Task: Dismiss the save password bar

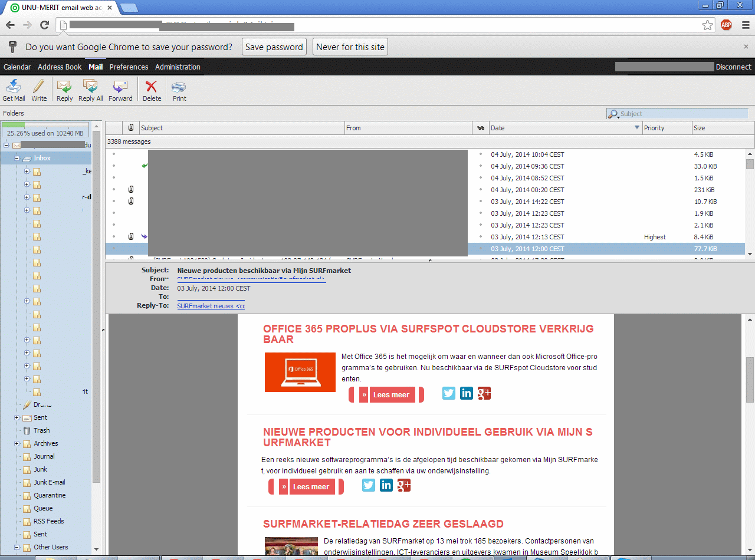Action: pos(746,47)
